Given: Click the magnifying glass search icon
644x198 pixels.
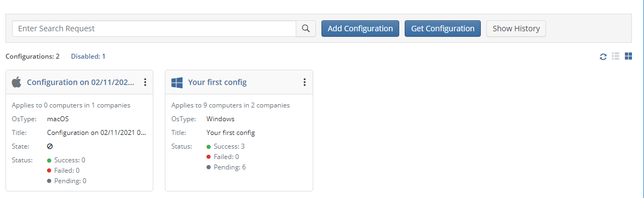Looking at the screenshot, I should (306, 29).
